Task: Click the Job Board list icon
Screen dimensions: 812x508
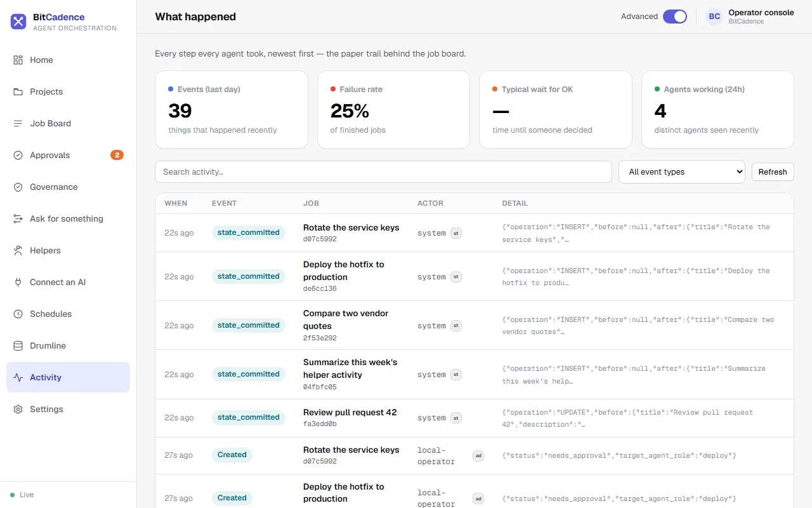Action: pyautogui.click(x=18, y=123)
